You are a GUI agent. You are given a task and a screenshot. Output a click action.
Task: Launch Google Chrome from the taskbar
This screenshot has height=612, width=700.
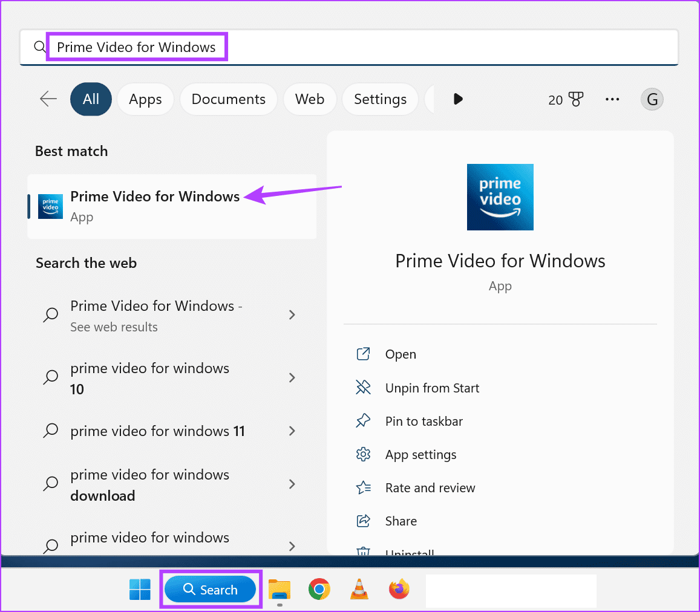tap(319, 589)
